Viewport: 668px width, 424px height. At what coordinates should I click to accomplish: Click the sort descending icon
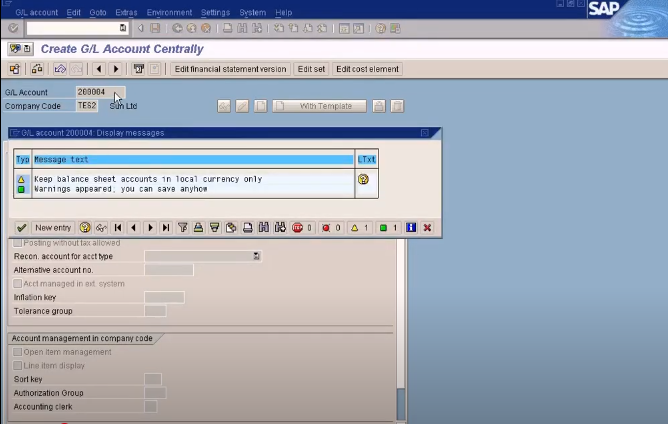click(215, 228)
